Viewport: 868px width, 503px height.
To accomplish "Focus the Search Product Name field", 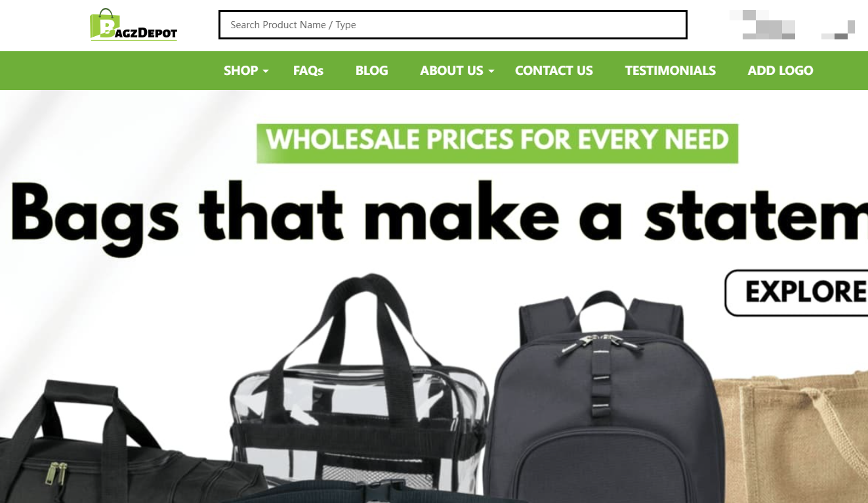I will [453, 25].
